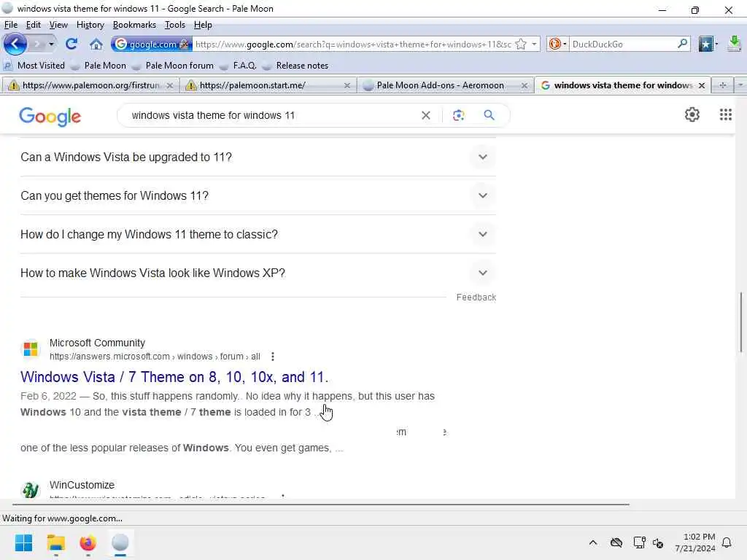
Task: Open the URL history dropdown arrow
Action: pos(534,44)
